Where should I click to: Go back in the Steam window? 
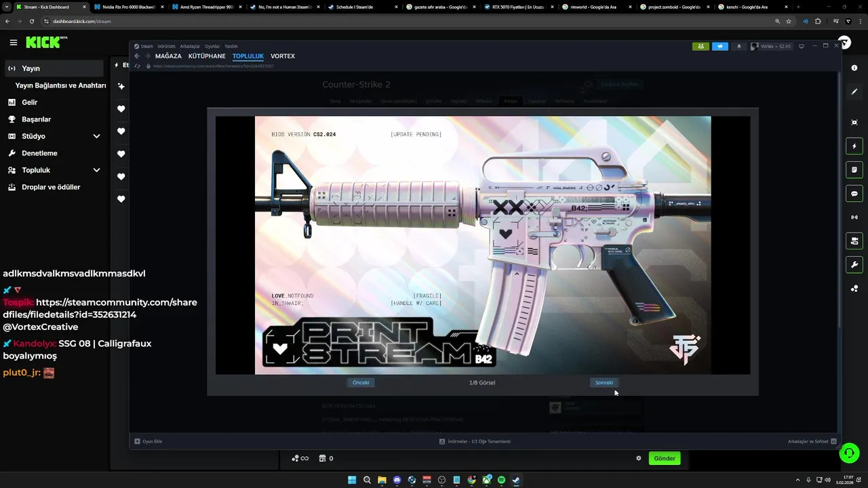pyautogui.click(x=137, y=56)
